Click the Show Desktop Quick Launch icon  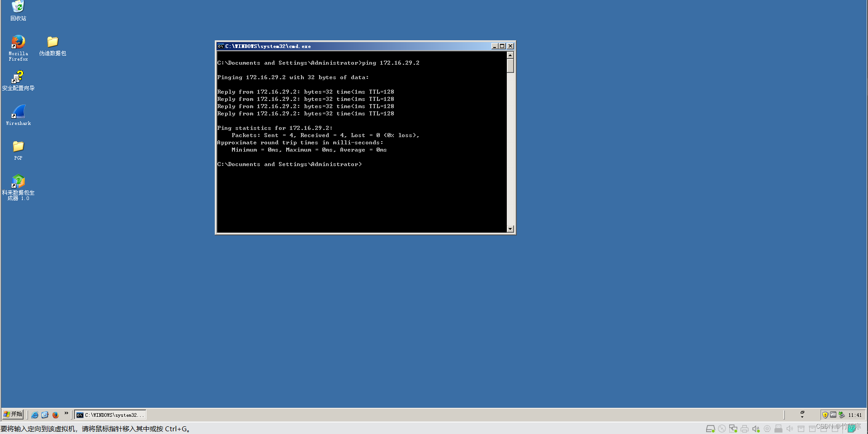(45, 415)
